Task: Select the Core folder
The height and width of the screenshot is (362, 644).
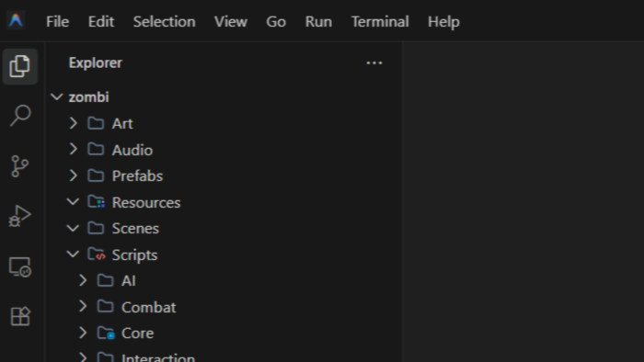Action: click(223, 334)
